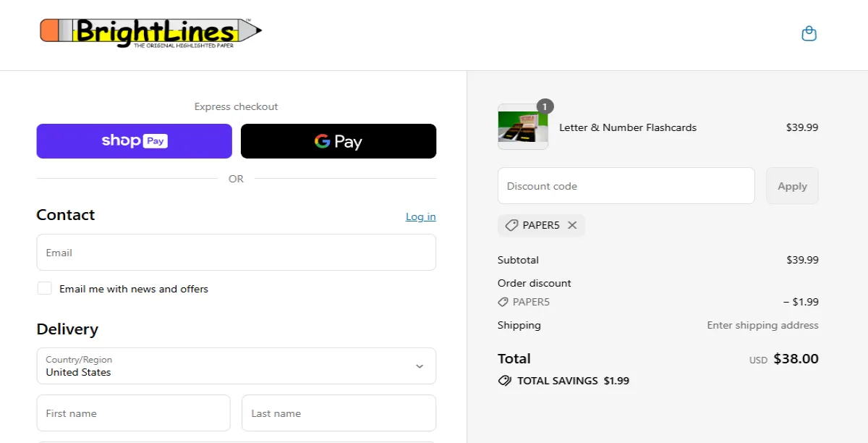Screen dimensions: 868x443
Task: Select the Last name field
Action: [x=339, y=413]
